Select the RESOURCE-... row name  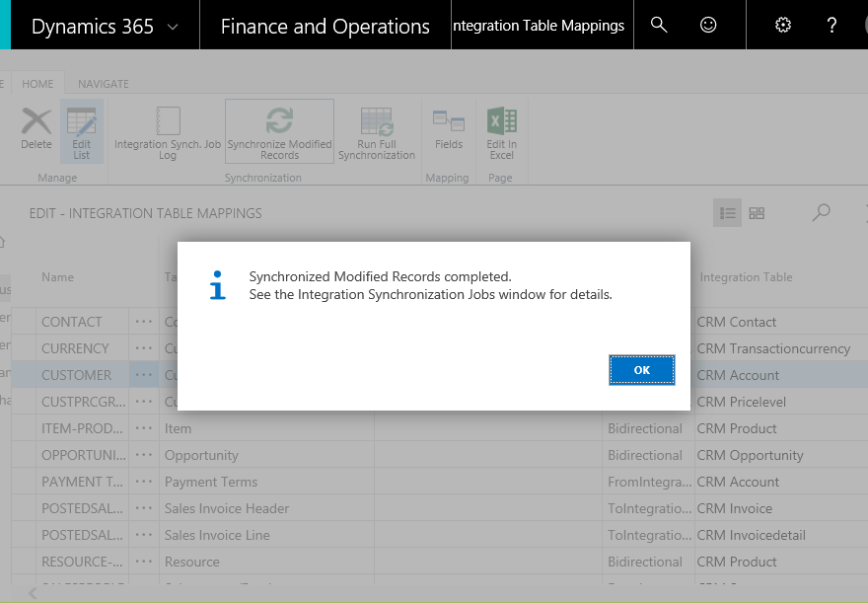coord(83,562)
